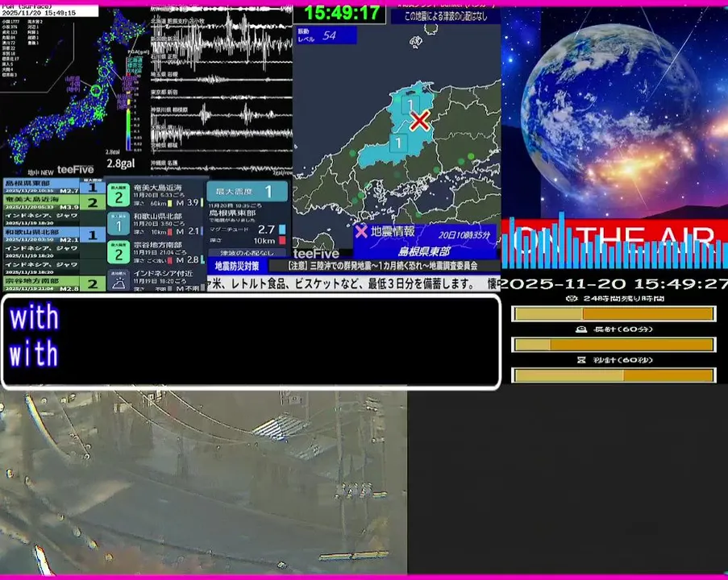Image resolution: width=728 pixels, height=580 pixels.
Task: Select the 東京都 新宿 waveform
Action: pyautogui.click(x=222, y=97)
